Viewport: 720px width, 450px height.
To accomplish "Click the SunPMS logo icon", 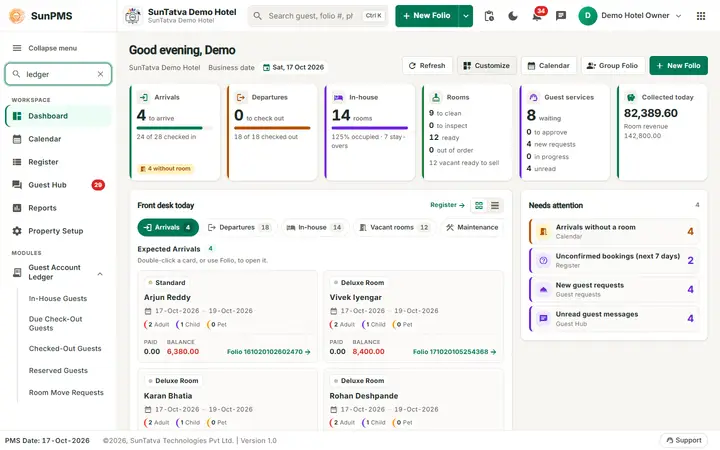I will 17,16.
